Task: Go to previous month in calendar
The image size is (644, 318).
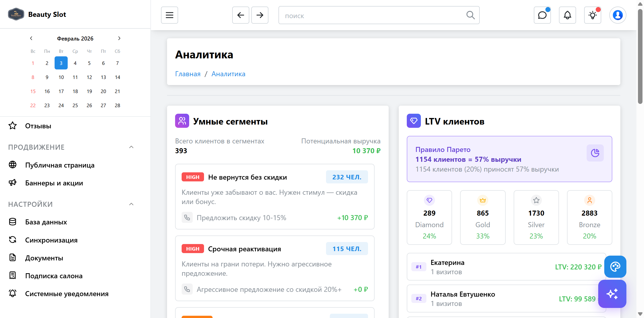Action: click(31, 38)
